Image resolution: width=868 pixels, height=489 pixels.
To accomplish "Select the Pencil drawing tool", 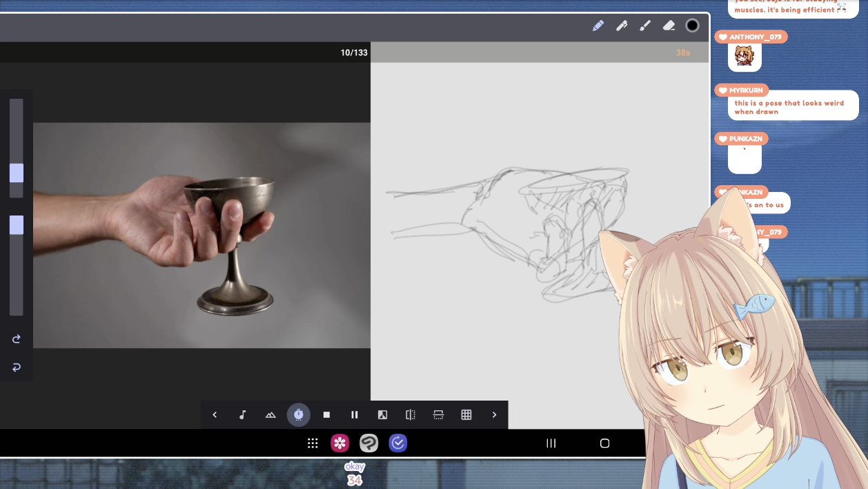I will tap(598, 26).
